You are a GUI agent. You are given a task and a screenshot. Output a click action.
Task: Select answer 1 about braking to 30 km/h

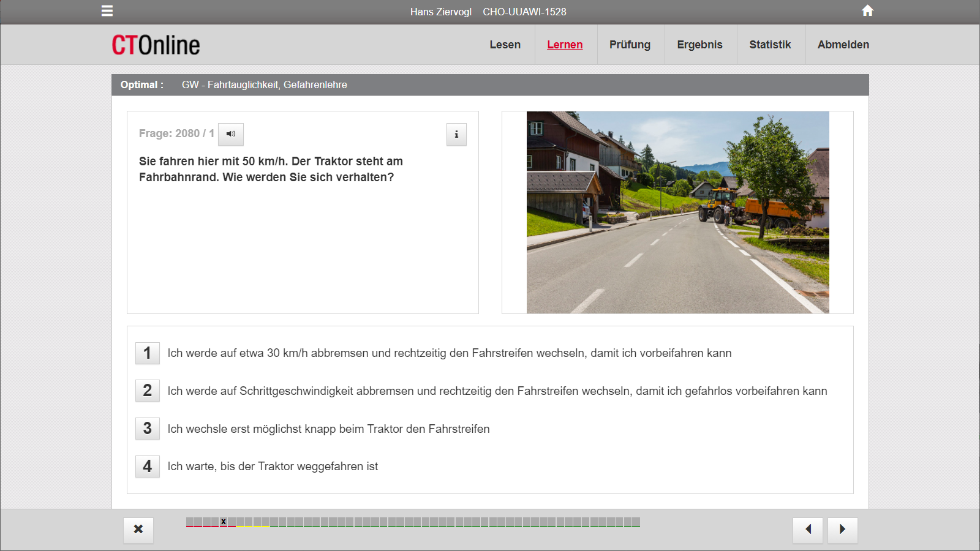point(148,353)
